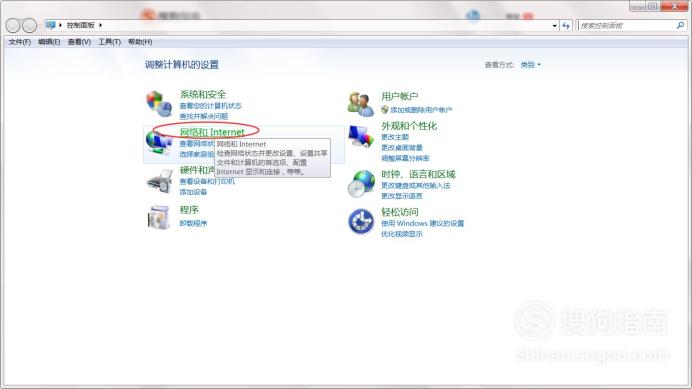The width and height of the screenshot is (692, 389).
Task: Click the refresh button beside address bar
Action: 566,26
